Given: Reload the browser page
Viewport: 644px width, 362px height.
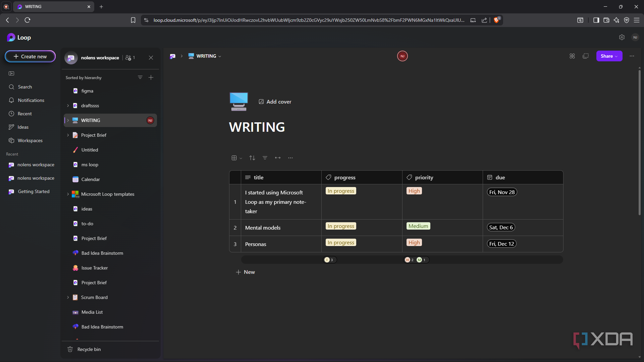Looking at the screenshot, I should (28, 20).
